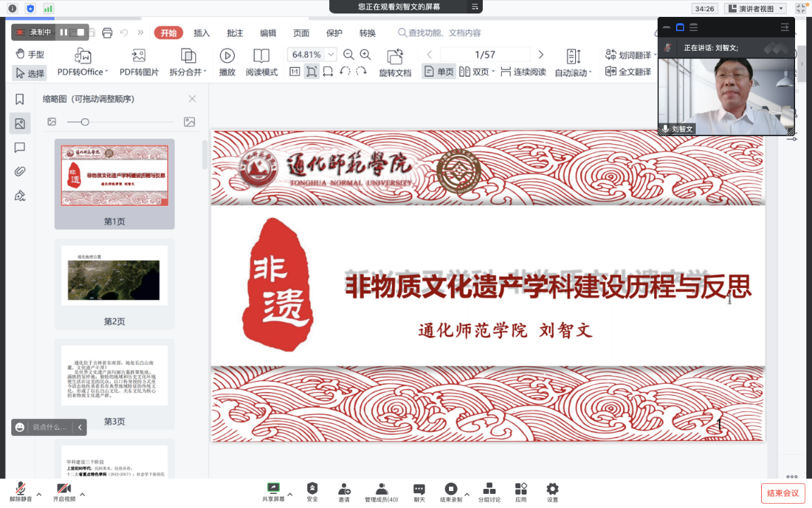Image resolution: width=812 pixels, height=508 pixels.
Task: Rotate page clockwise
Action: coord(362,71)
